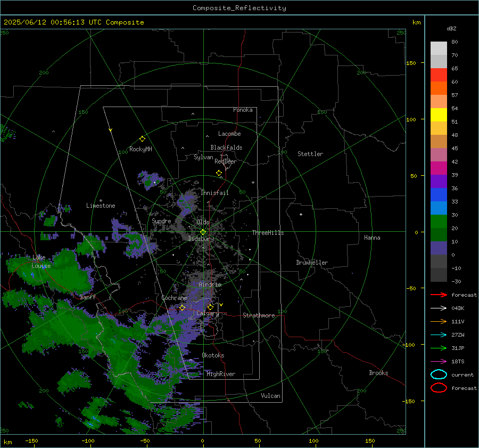
Task: Click the Drumheller town label
Action: click(x=312, y=263)
